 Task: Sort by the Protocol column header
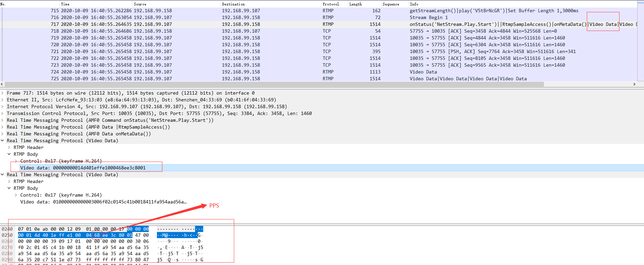click(331, 4)
